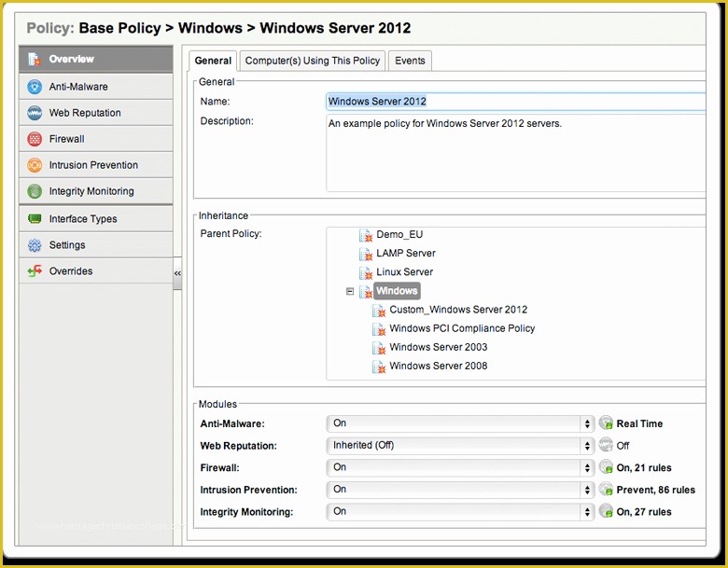The image size is (728, 568).
Task: Click the Intrusion Prevention status icon
Action: 606,489
